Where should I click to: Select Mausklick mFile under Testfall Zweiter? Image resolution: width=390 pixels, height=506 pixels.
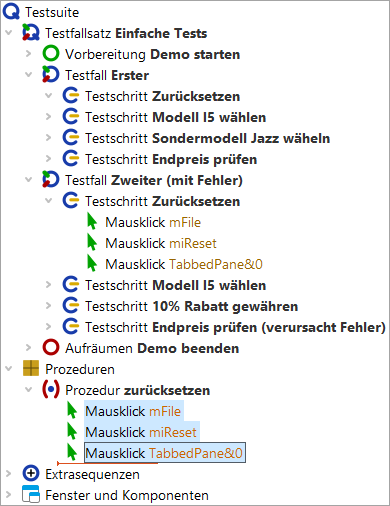(x=153, y=222)
